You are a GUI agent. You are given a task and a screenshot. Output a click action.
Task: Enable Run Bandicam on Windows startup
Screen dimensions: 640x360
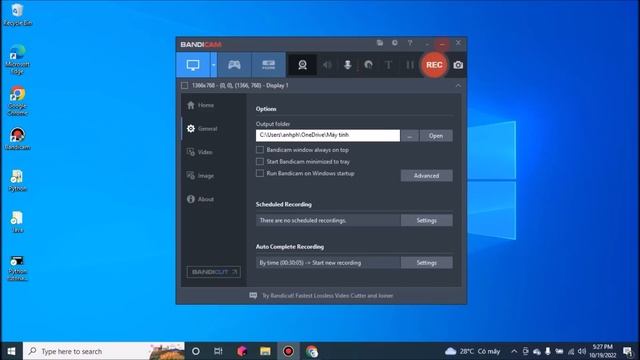[x=260, y=173]
